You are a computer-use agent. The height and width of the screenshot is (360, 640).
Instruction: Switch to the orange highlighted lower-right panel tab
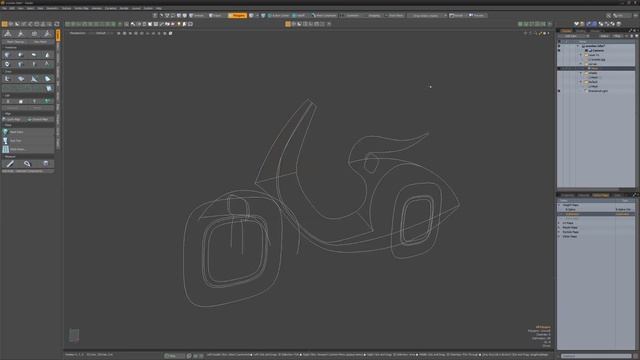(x=600, y=195)
